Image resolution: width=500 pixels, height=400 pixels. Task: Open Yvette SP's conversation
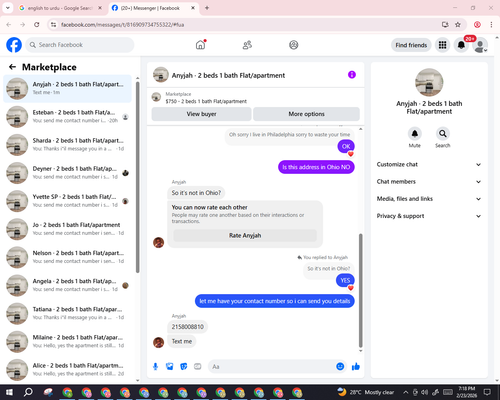tap(67, 201)
